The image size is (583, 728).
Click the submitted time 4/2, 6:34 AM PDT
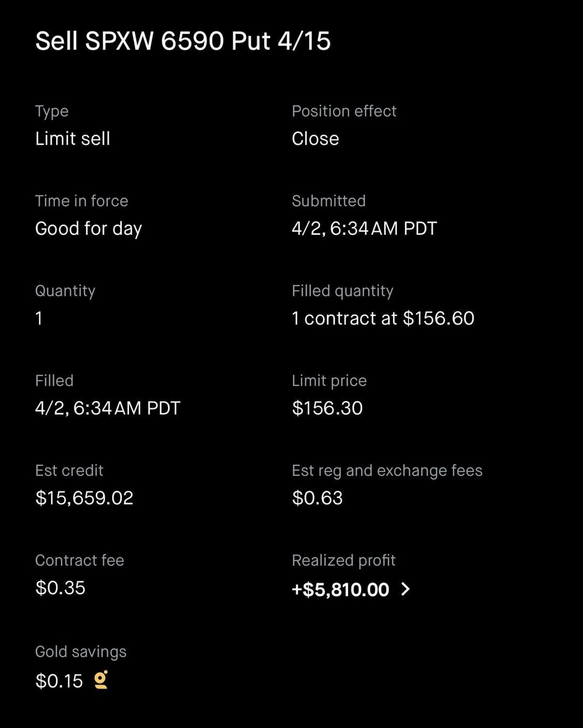tap(364, 229)
